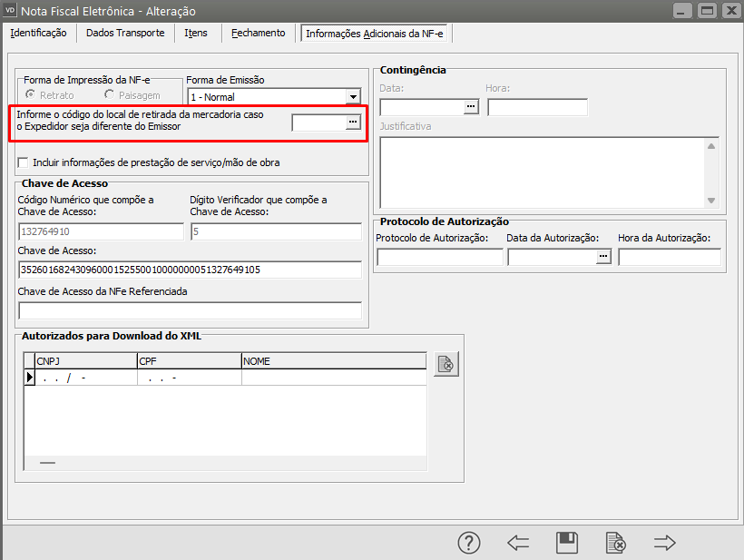Click the cancel document icon in bottom toolbar
The width and height of the screenshot is (744, 560).
click(x=615, y=543)
